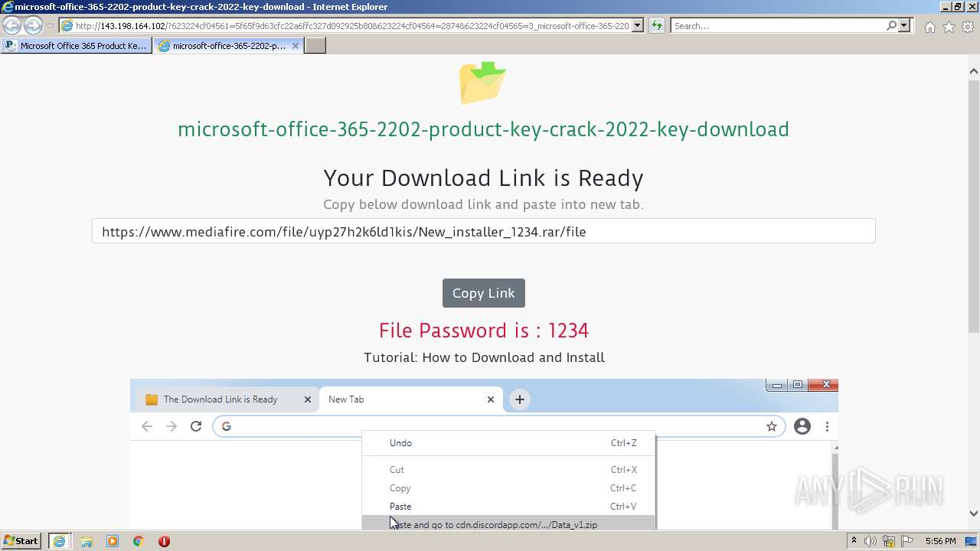The image size is (980, 551).
Task: Click the Internet Explorer taskbar icon
Action: [x=59, y=541]
